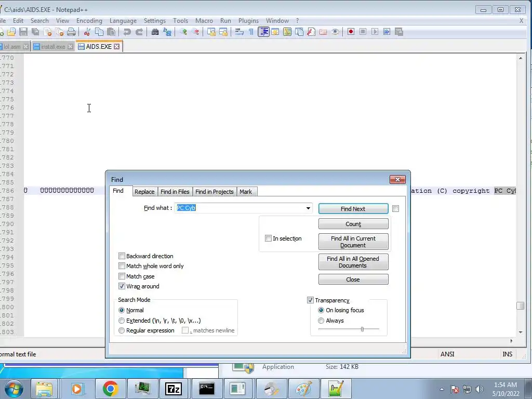
Task: Switch to the Find in Files tab
Action: click(x=175, y=192)
